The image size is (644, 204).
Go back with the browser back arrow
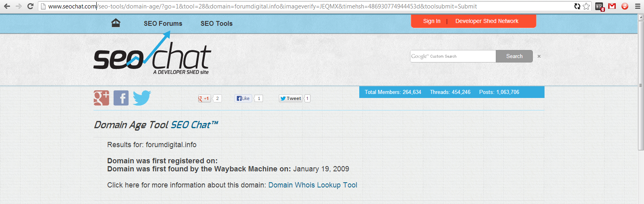click(x=7, y=6)
